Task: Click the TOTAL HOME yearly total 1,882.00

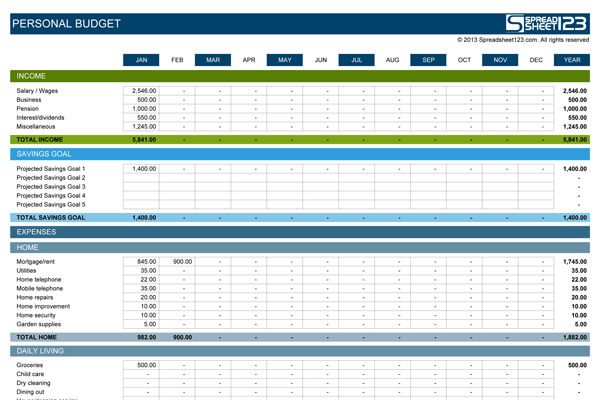Action: (x=572, y=337)
